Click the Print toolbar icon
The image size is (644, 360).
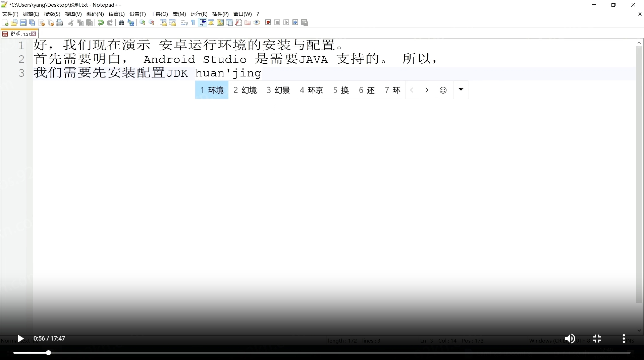click(60, 22)
